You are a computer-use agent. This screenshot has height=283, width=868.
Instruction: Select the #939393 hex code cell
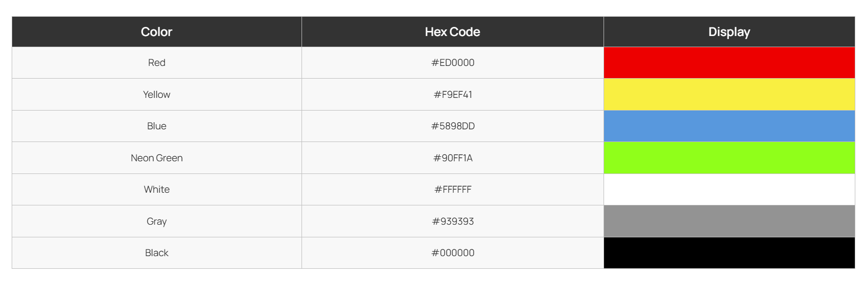click(453, 222)
